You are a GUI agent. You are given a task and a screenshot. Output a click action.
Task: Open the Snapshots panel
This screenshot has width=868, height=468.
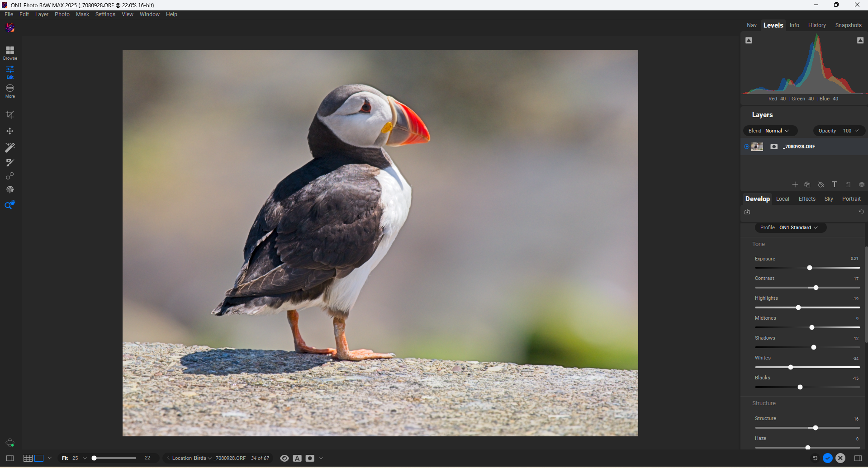[848, 25]
